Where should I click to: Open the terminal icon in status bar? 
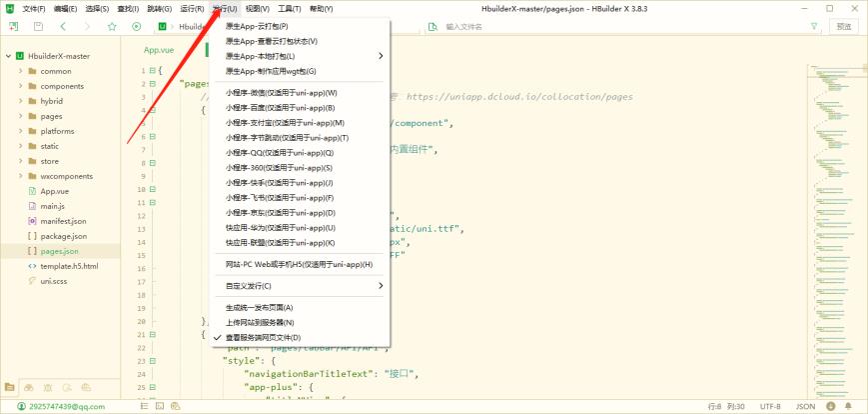tap(160, 406)
